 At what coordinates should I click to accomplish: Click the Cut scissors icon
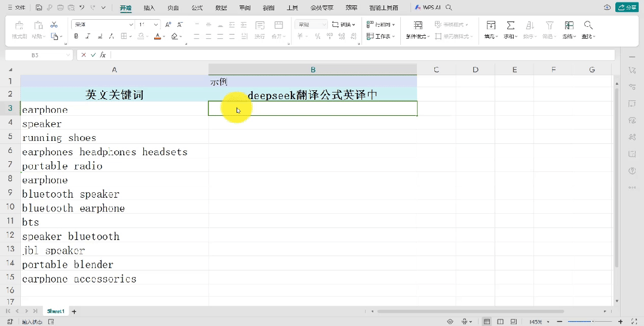(54, 25)
